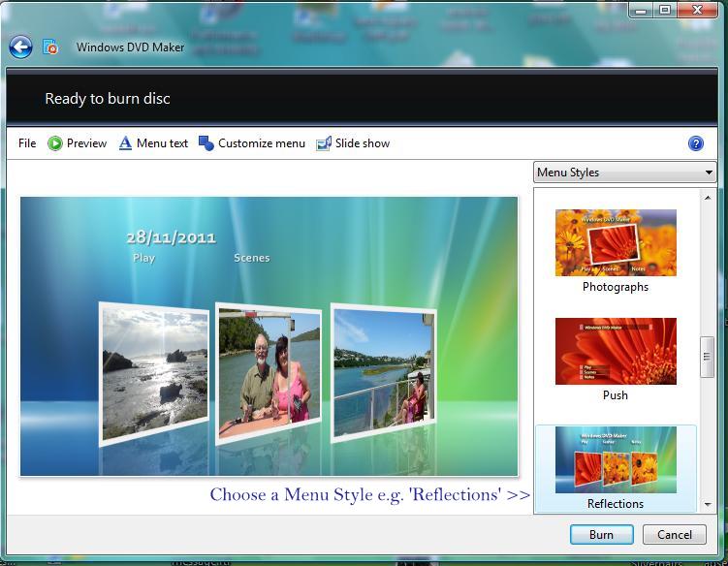Click the Slide show music icon
Viewport: 728px width, 566px height.
pos(324,143)
